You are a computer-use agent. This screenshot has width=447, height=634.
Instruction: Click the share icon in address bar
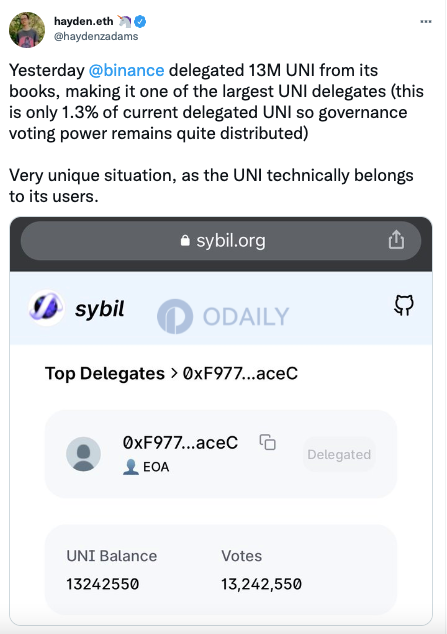tap(396, 240)
